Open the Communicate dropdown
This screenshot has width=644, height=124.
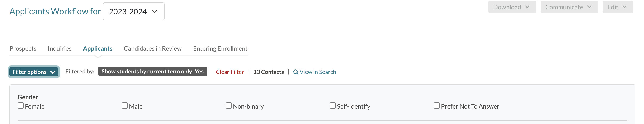click(569, 7)
